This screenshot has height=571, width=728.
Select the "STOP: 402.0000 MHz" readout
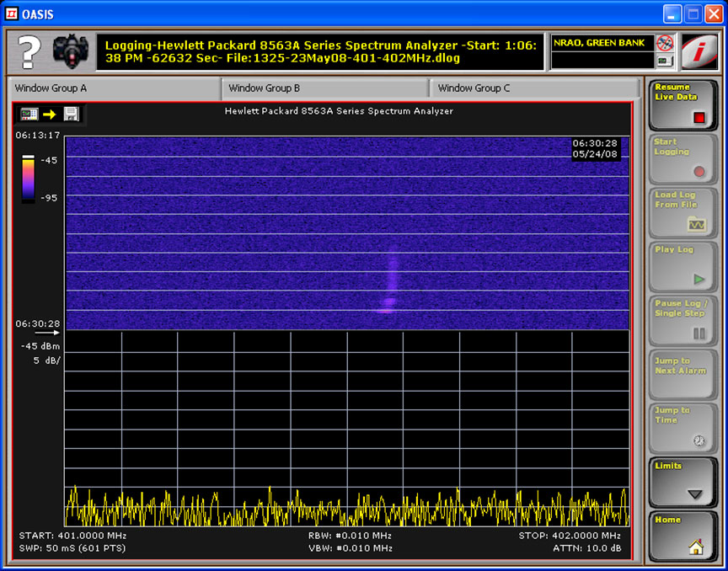(570, 536)
